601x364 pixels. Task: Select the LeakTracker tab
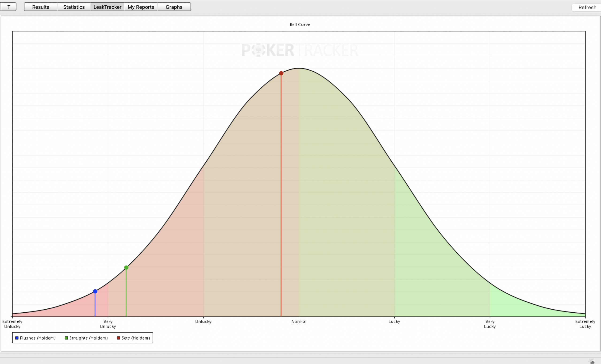pyautogui.click(x=107, y=7)
